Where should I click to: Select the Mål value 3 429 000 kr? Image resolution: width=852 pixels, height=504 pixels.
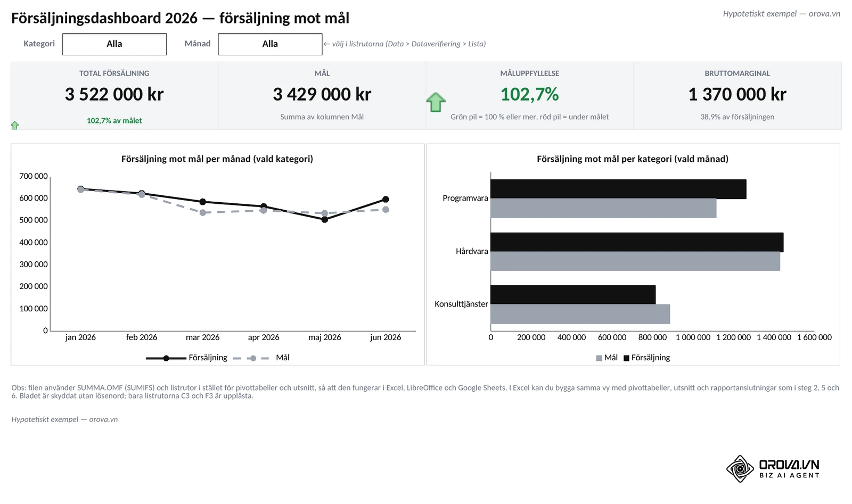[x=322, y=94]
